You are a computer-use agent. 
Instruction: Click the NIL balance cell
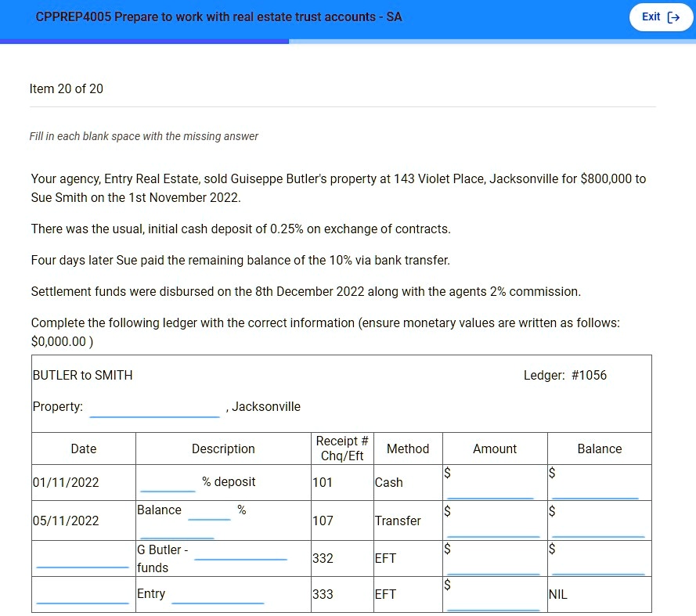600,595
